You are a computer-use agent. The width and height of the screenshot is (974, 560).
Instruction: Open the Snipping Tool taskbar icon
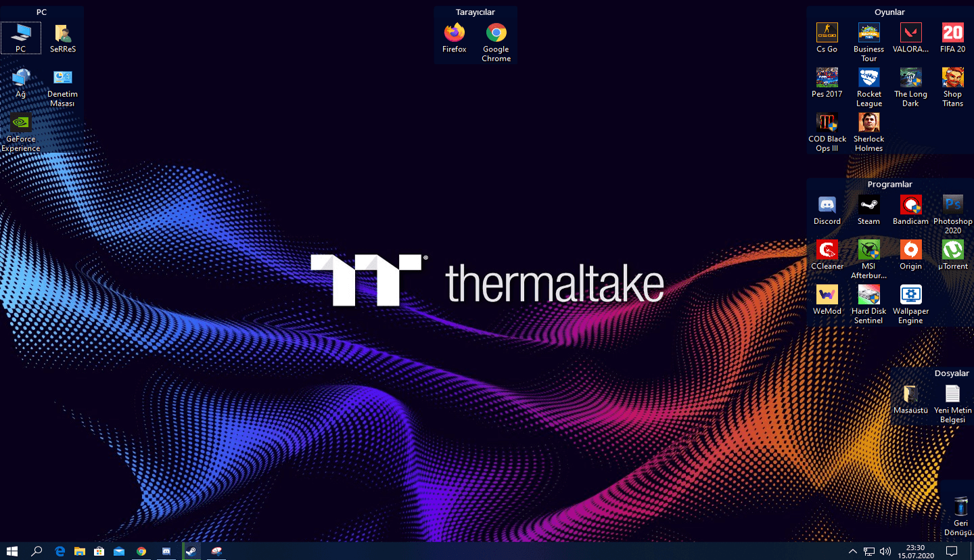point(216,551)
